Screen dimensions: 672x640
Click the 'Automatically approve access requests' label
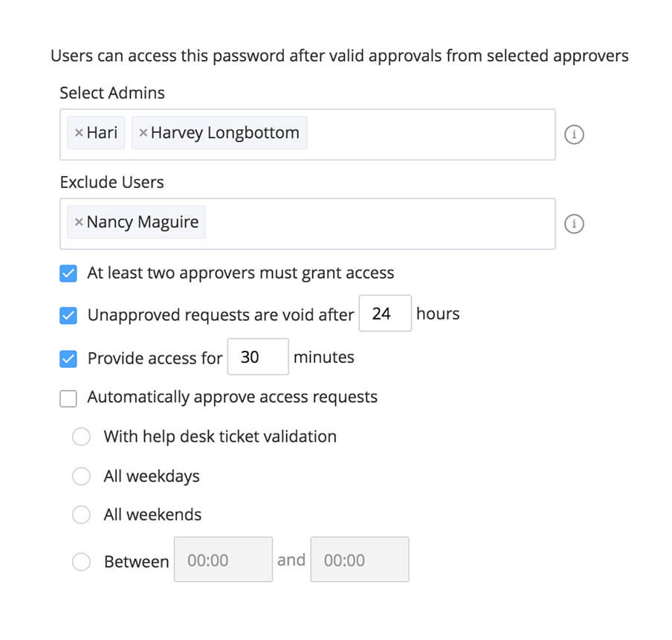(232, 398)
